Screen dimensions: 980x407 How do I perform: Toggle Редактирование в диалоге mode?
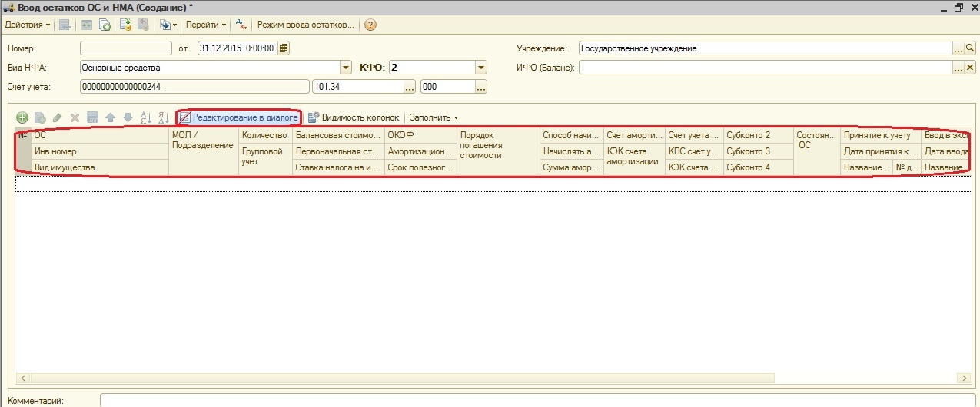point(238,117)
